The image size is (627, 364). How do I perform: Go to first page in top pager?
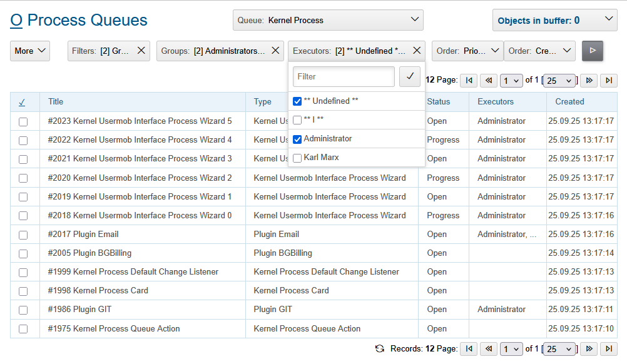[x=468, y=80]
